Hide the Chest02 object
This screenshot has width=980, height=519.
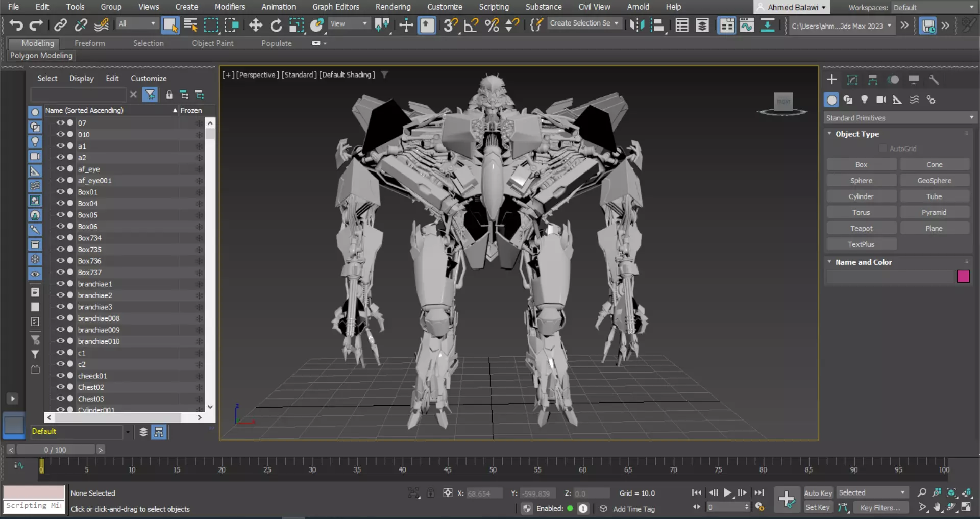coord(60,387)
